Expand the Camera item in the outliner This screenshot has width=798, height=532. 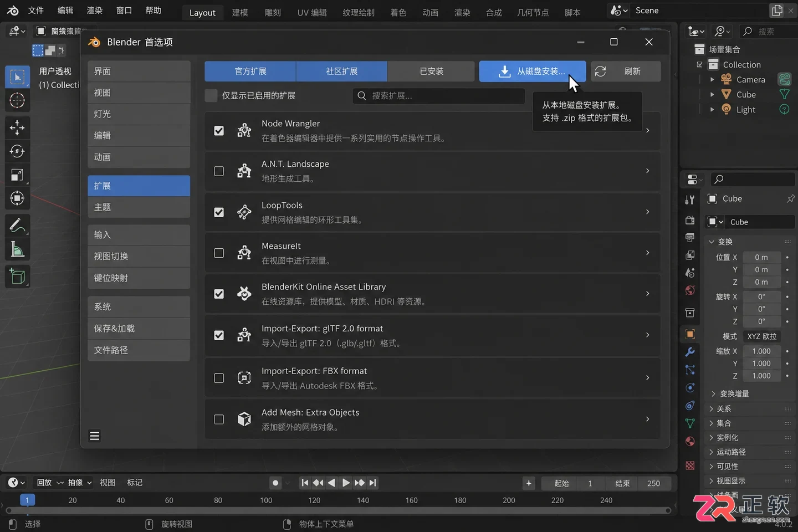(x=712, y=80)
